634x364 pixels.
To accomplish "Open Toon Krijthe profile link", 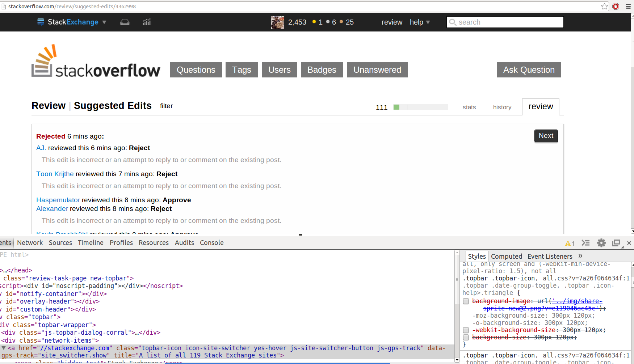I will click(55, 174).
